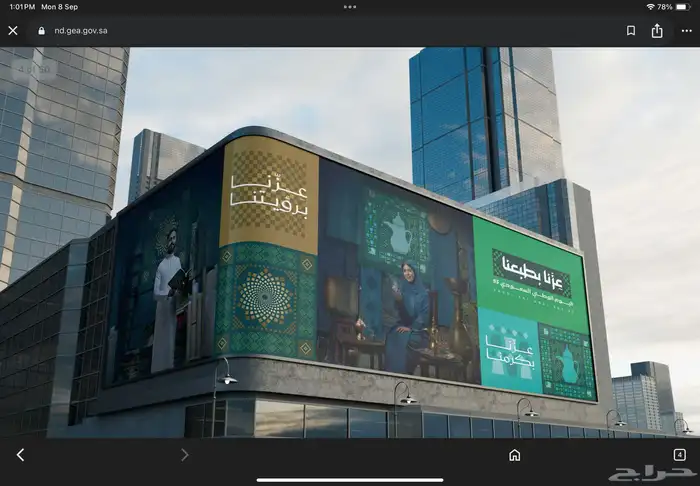Go back with the left chevron
Image resolution: width=700 pixels, height=486 pixels.
pos(20,455)
